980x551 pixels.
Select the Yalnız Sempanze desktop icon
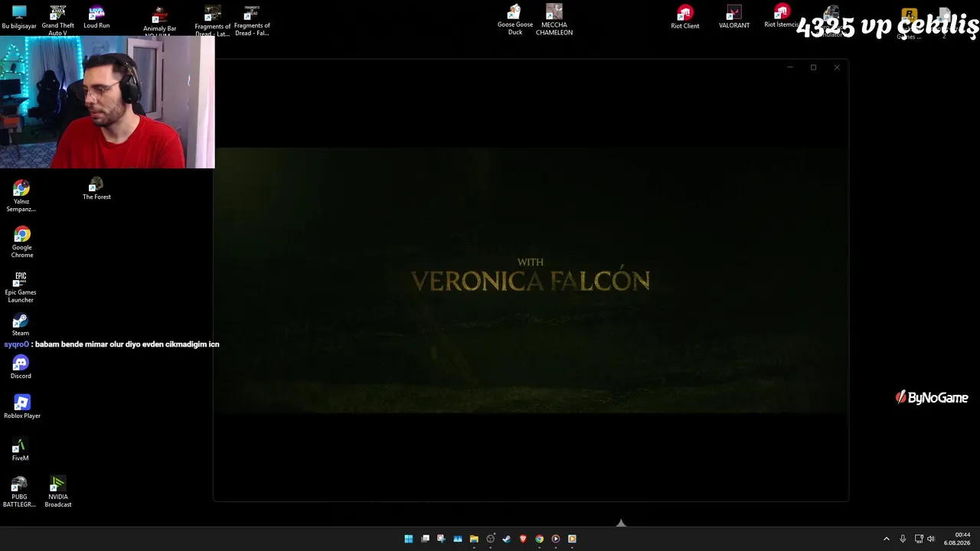click(21, 197)
